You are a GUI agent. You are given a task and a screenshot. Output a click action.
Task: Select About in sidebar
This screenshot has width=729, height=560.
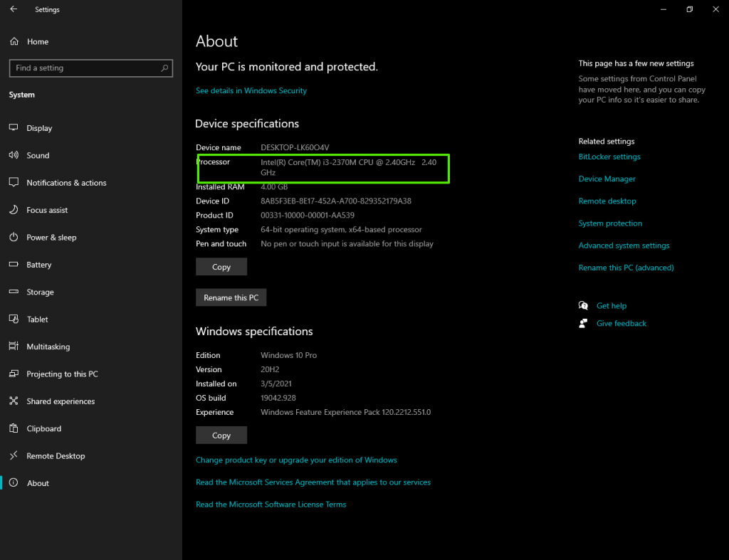point(38,483)
